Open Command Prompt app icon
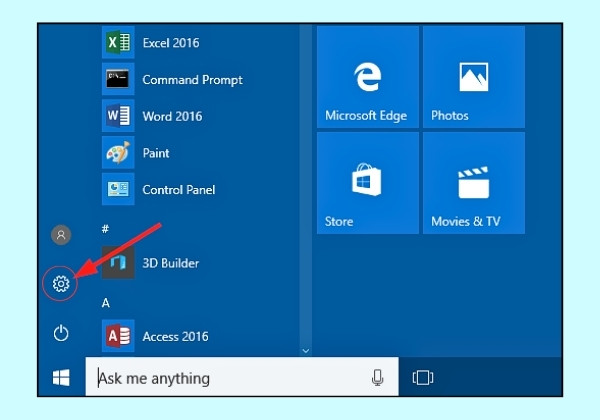600x420 pixels. click(118, 79)
